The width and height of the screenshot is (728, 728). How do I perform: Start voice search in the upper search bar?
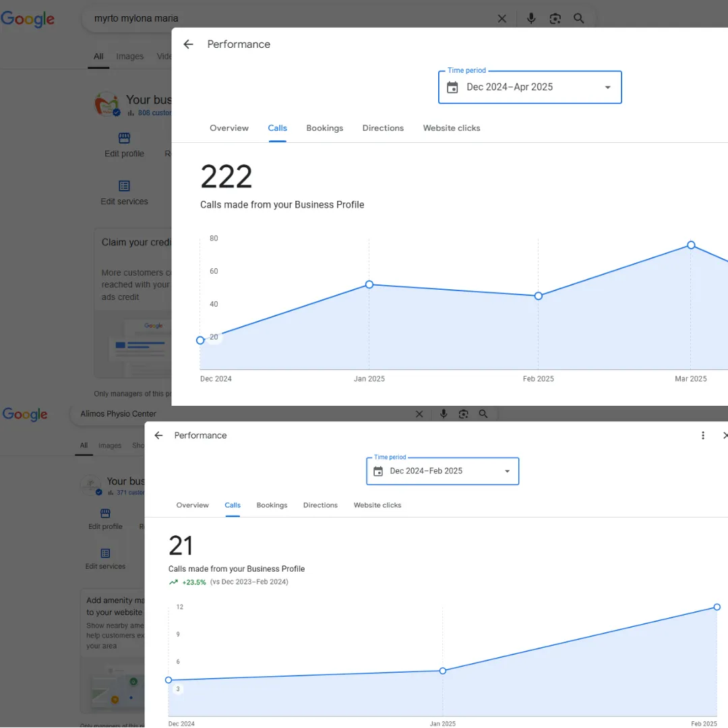point(531,19)
